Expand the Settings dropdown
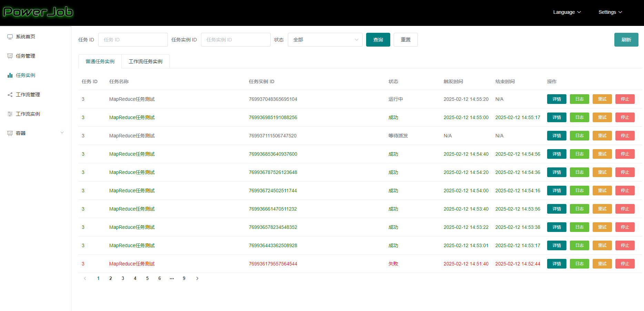The height and width of the screenshot is (311, 644). click(610, 12)
